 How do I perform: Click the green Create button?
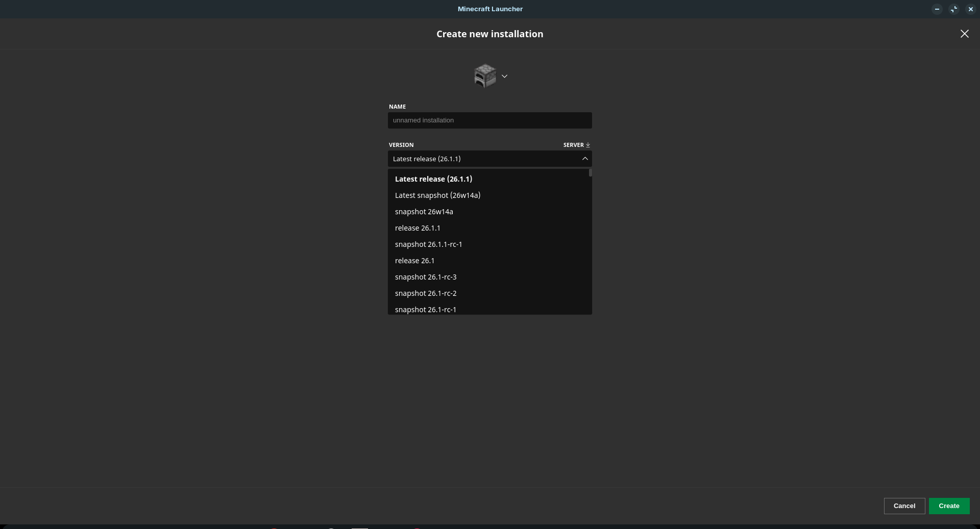click(x=949, y=506)
